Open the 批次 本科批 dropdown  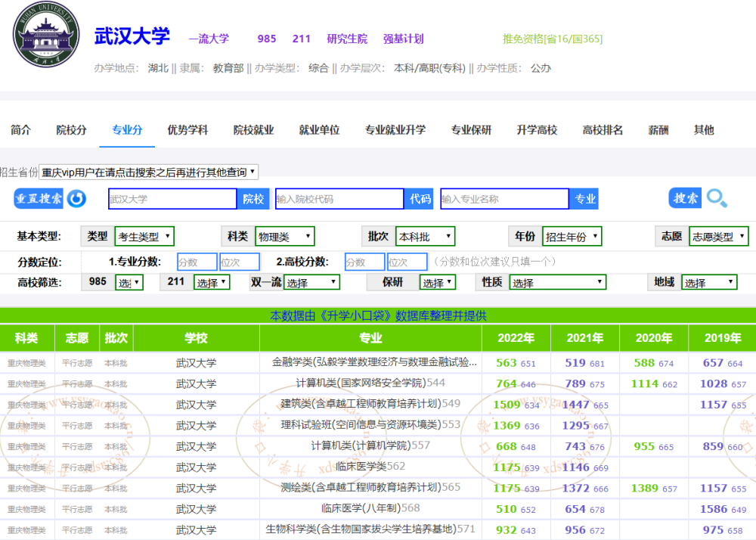(x=425, y=236)
